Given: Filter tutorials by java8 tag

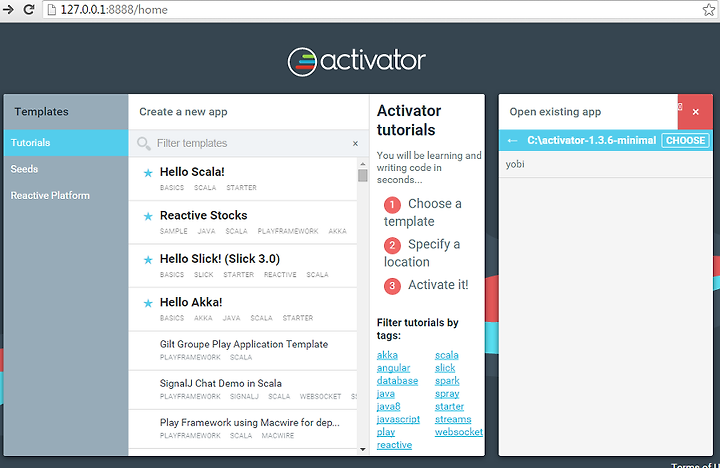Looking at the screenshot, I should [388, 406].
